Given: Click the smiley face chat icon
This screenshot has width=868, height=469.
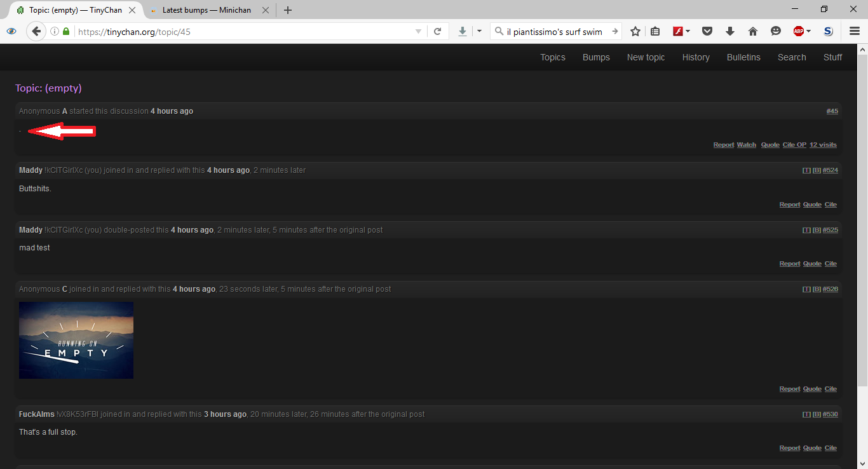Looking at the screenshot, I should tap(775, 31).
